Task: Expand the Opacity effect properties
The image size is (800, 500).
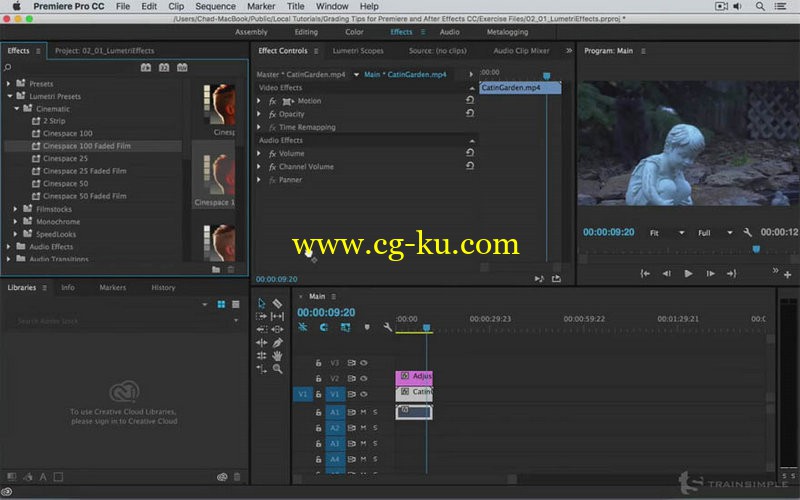Action: [259, 114]
